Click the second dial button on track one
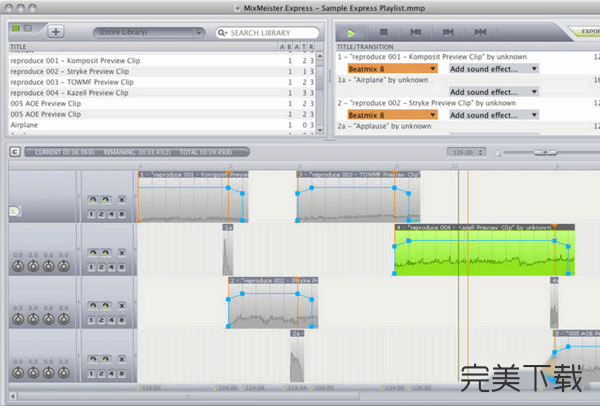This screenshot has width=600, height=406. pyautogui.click(x=106, y=199)
